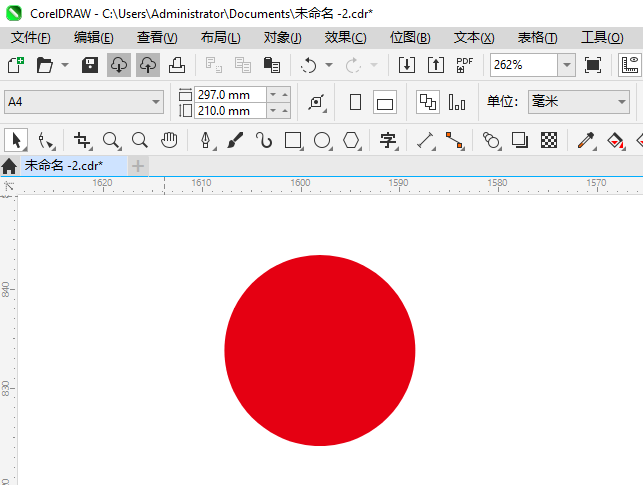Select the Text tool 字
Viewport: 643px width, 485px height.
[388, 141]
